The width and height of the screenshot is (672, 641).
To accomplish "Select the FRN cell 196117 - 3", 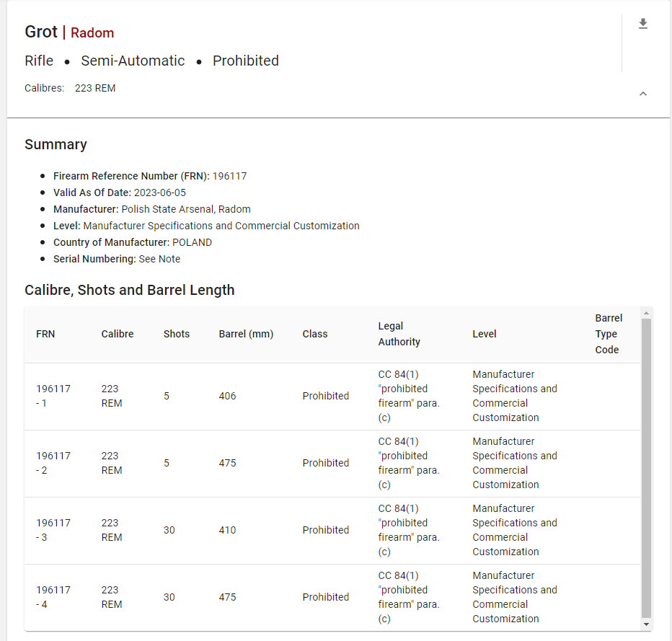I will 53,530.
